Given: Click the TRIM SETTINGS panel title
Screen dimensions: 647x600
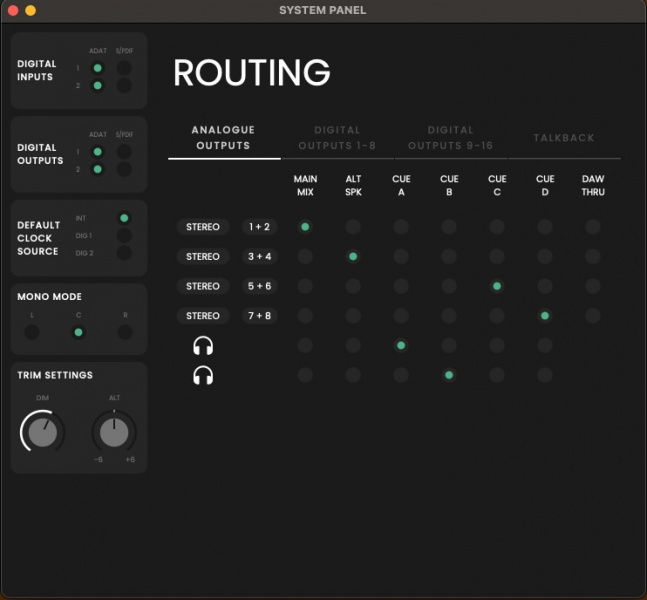Looking at the screenshot, I should click(55, 375).
